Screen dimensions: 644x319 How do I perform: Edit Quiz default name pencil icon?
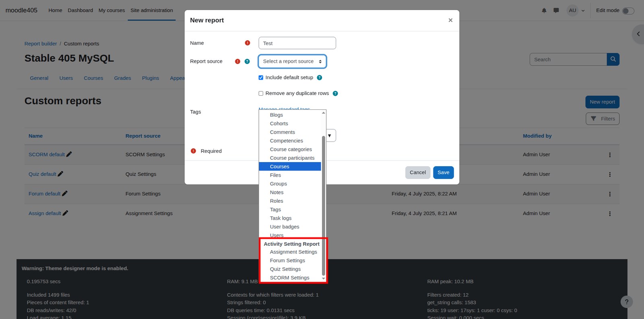61,174
